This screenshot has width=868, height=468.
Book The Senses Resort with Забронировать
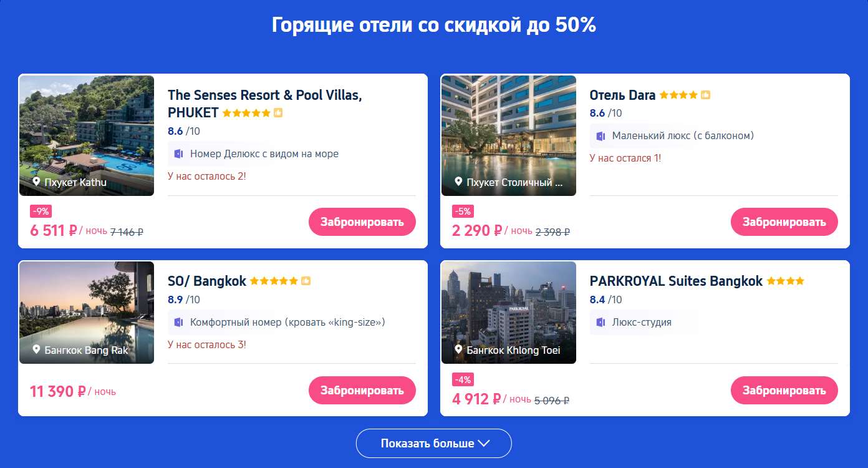pyautogui.click(x=362, y=222)
